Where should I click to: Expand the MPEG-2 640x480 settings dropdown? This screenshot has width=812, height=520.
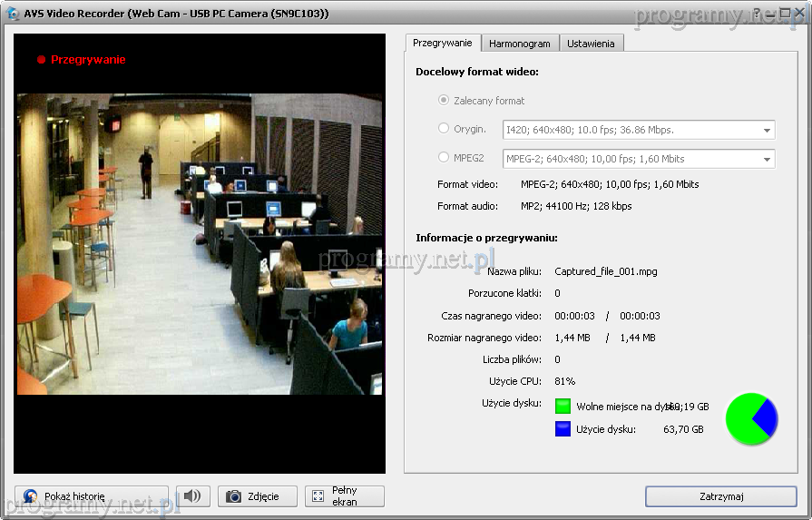point(767,159)
